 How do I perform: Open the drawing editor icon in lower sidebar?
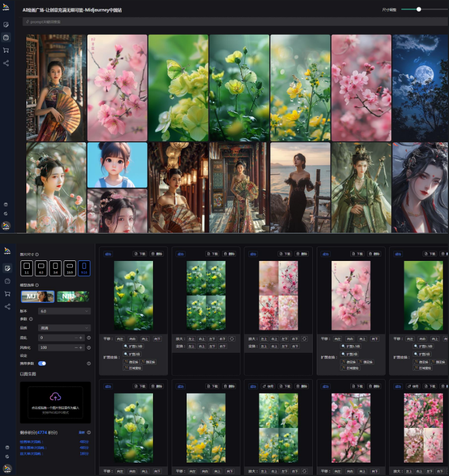7,268
